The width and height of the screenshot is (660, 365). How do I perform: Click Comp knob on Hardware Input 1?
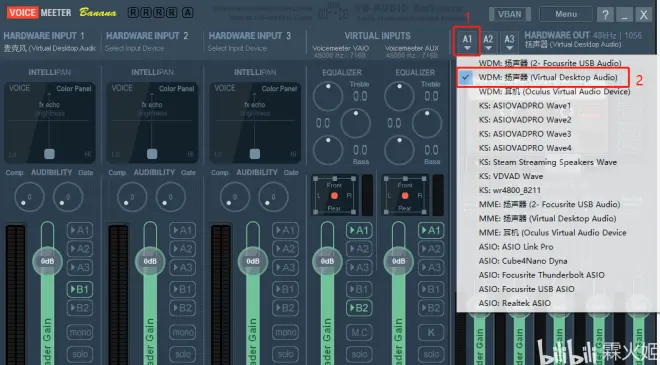point(29,197)
